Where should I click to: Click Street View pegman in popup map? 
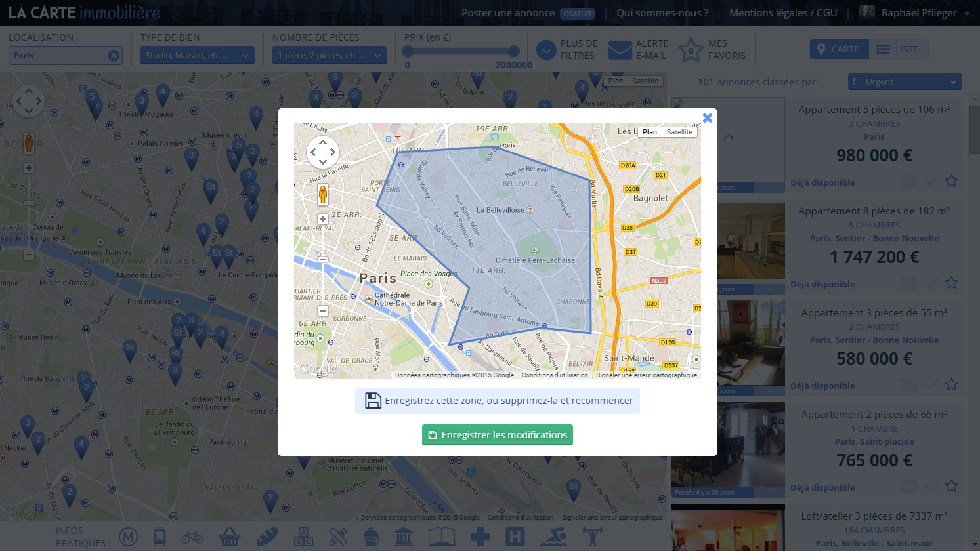point(323,195)
